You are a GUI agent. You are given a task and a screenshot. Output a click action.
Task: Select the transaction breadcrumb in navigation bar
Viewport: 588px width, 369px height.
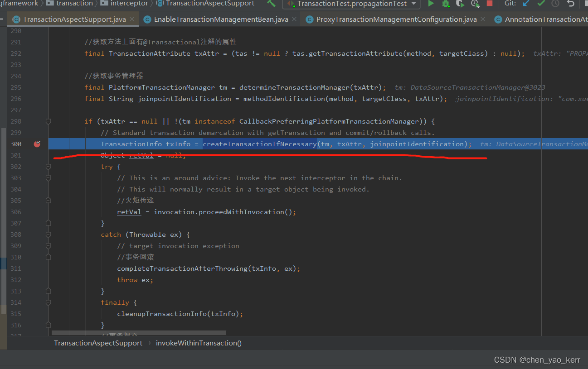(69, 3)
